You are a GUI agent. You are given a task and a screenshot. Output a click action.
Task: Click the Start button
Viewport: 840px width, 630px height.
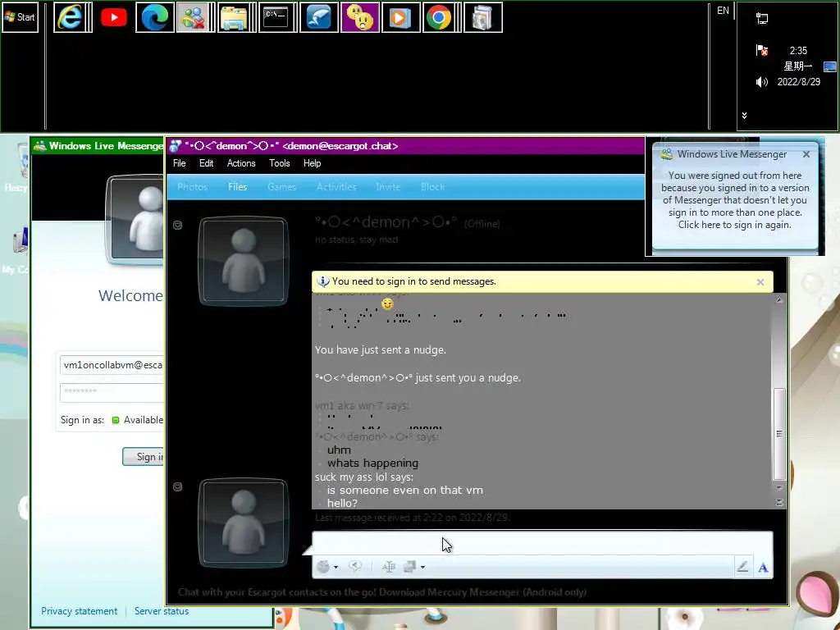coord(20,17)
